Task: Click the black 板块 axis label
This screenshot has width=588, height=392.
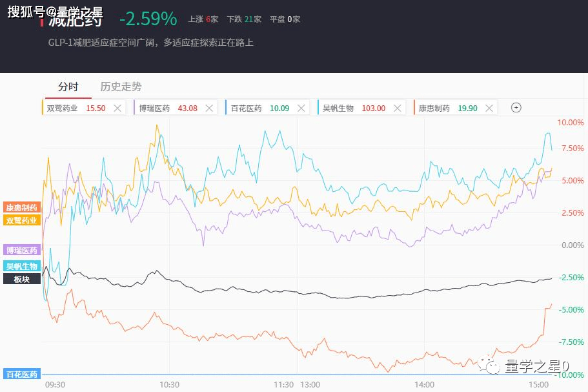Action: pos(21,279)
